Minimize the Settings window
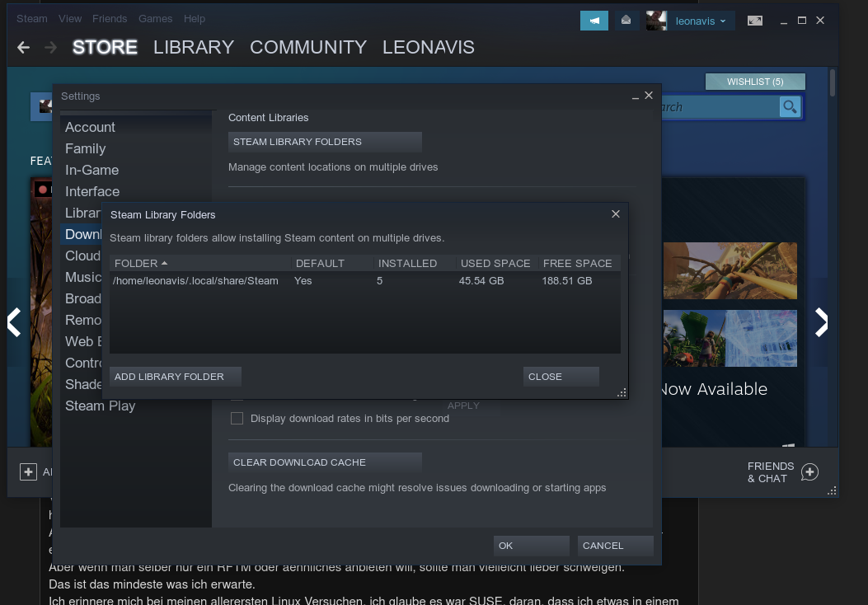 [x=635, y=96]
